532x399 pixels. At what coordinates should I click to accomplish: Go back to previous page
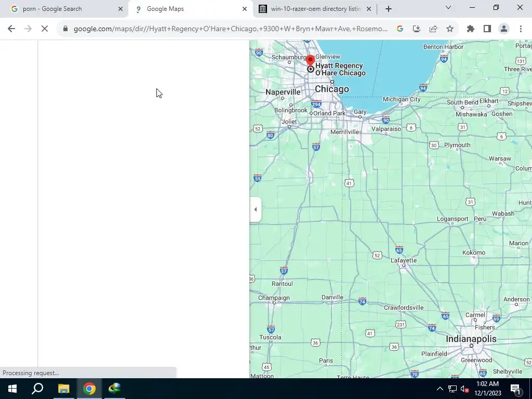coord(11,29)
